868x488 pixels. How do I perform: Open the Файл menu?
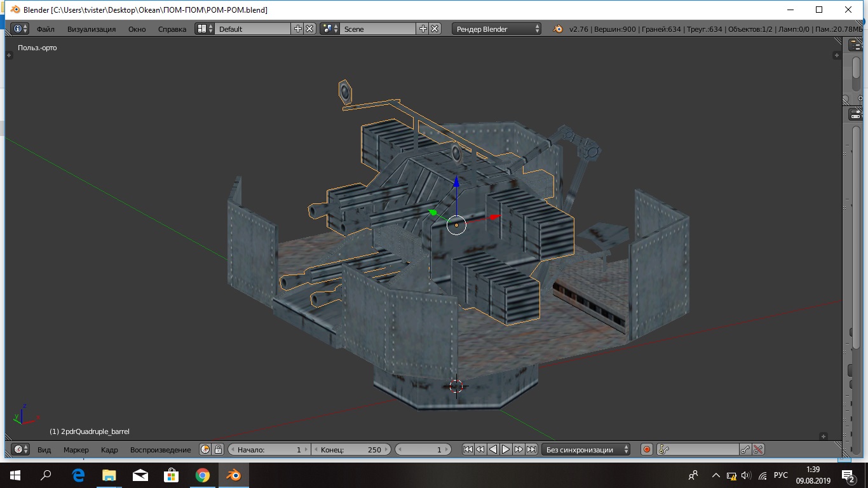(45, 29)
